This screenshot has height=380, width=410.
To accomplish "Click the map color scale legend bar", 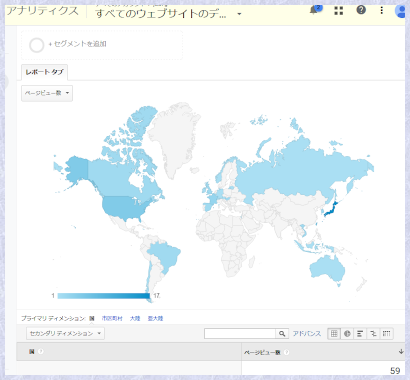I will click(104, 296).
